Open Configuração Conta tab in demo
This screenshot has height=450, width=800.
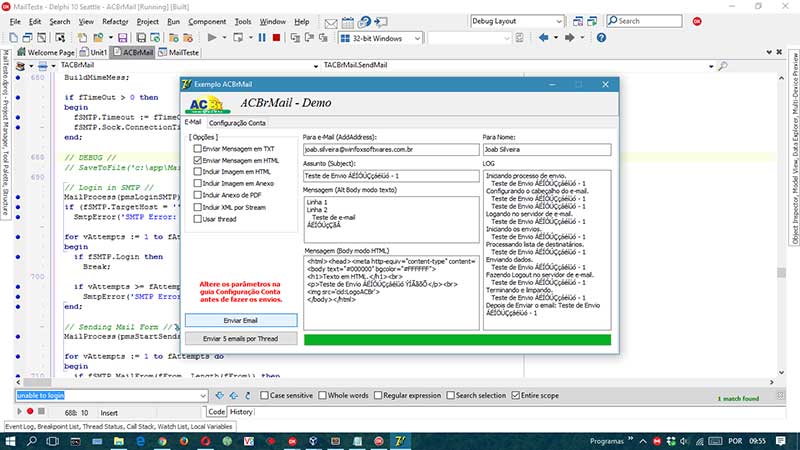tap(237, 123)
